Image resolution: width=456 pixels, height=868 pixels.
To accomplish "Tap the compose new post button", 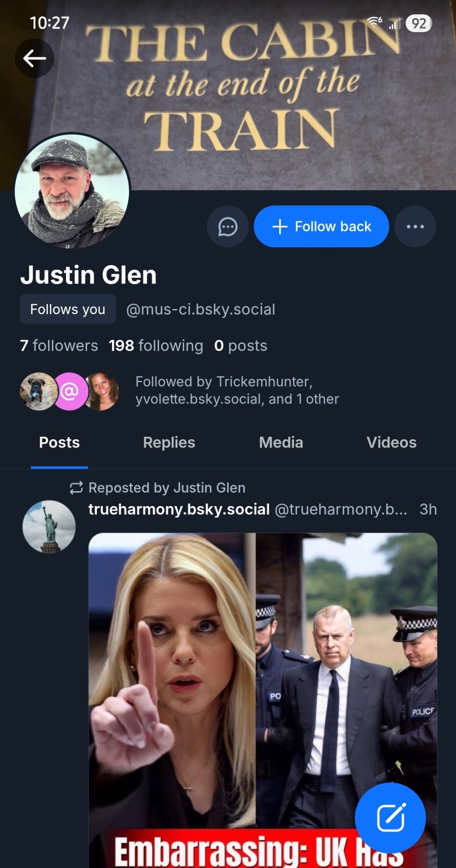I will [x=390, y=818].
